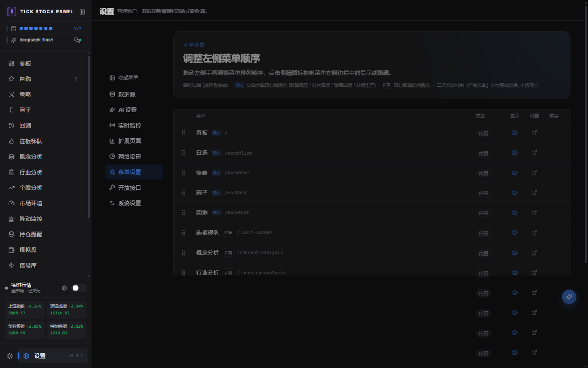Image resolution: width=588 pixels, height=368 pixels.
Task: Grab drag handle of 概念分析 row
Action: point(183,253)
